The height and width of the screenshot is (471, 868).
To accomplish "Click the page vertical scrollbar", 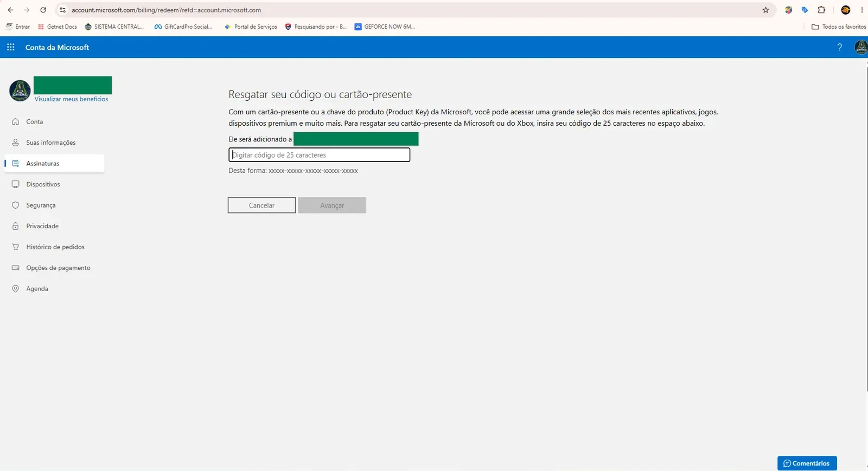I will pos(866,228).
